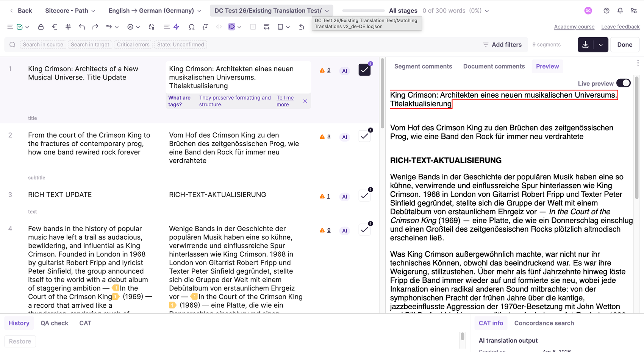Go Back to the previous page
Image resolution: width=644 pixels, height=352 pixels.
pyautogui.click(x=21, y=11)
